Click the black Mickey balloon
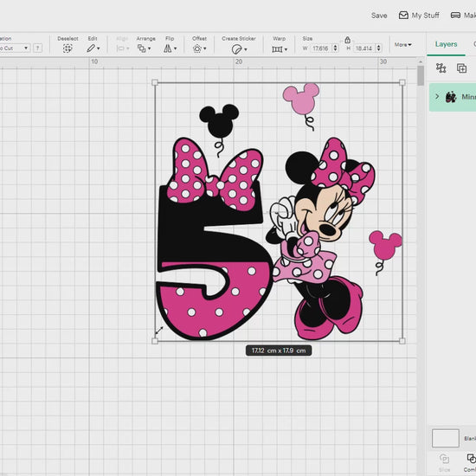 click(x=219, y=131)
